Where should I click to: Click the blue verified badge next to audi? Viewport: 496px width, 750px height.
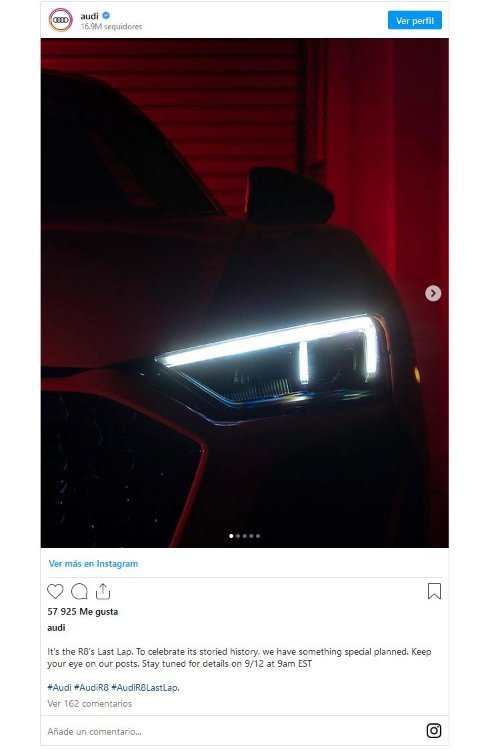[106, 16]
